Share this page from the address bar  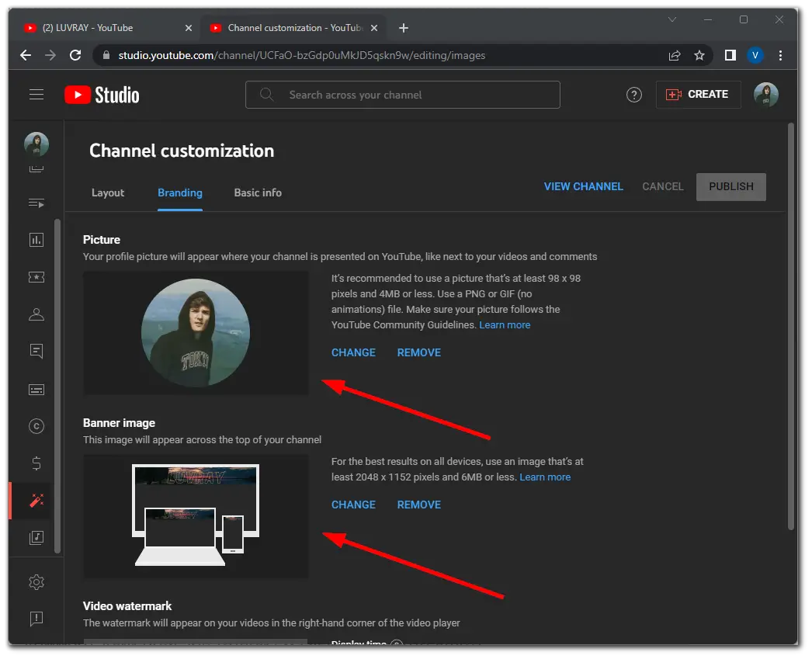[675, 55]
